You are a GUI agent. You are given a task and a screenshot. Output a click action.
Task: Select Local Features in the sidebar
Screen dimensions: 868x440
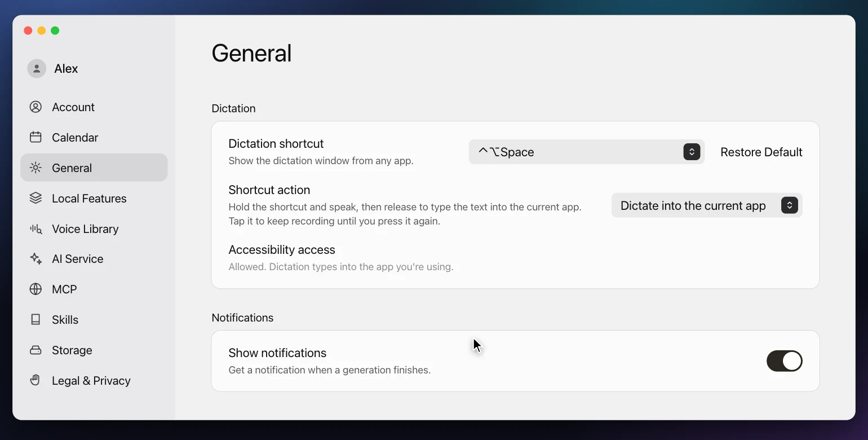click(x=94, y=199)
